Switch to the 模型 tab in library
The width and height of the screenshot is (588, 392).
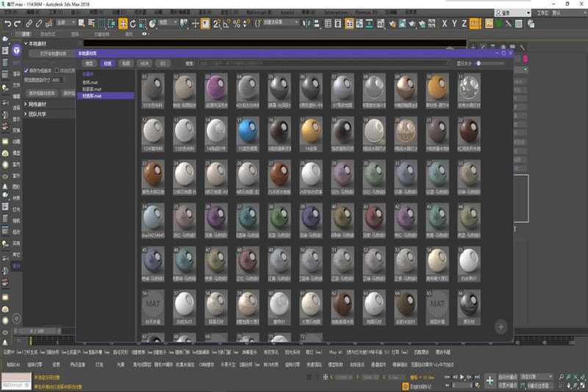pos(90,64)
